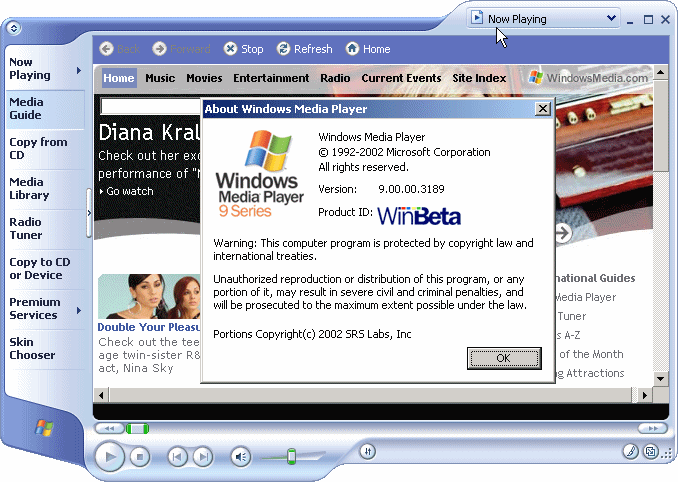Select the Current Events tab
Viewport: 678px width, 482px height.
(x=401, y=78)
